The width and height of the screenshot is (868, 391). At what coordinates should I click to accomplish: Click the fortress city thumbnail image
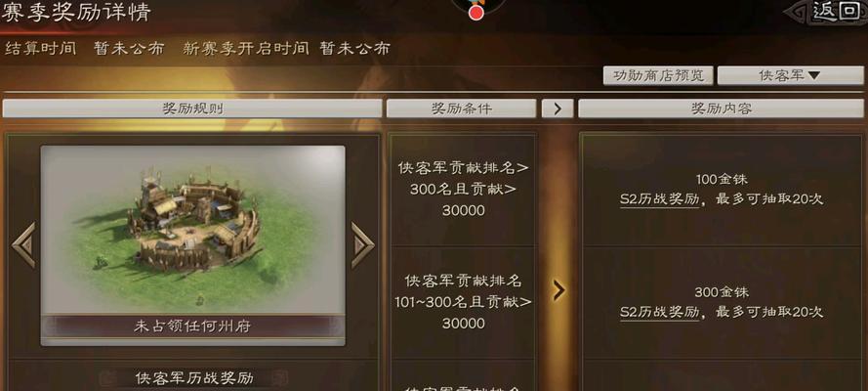[x=192, y=230]
